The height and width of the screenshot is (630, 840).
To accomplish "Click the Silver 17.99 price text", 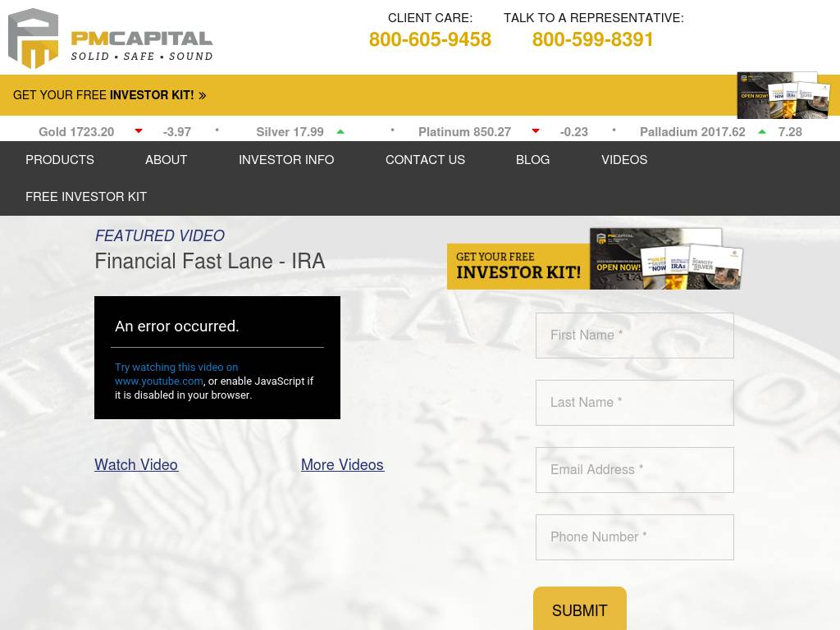I will tap(290, 132).
